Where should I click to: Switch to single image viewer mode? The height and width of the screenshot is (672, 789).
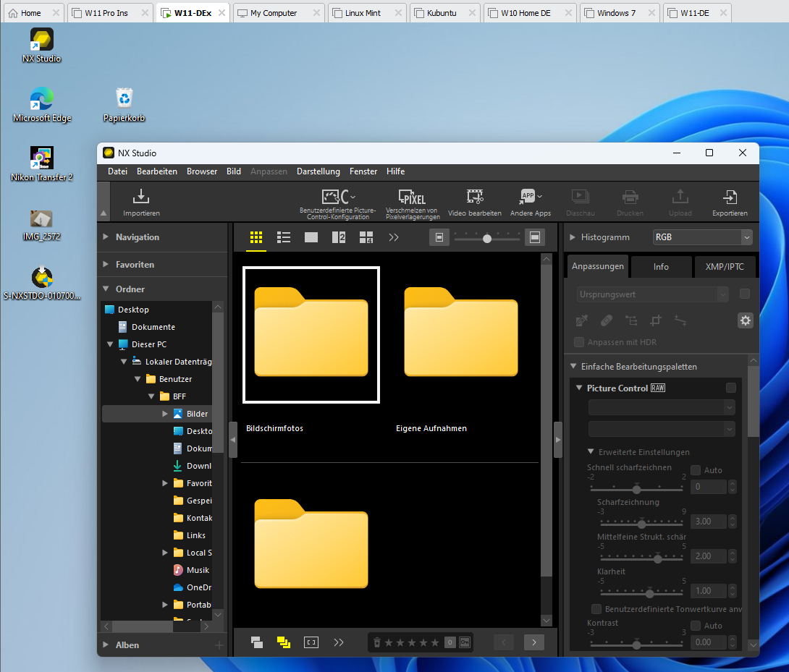[x=311, y=237]
